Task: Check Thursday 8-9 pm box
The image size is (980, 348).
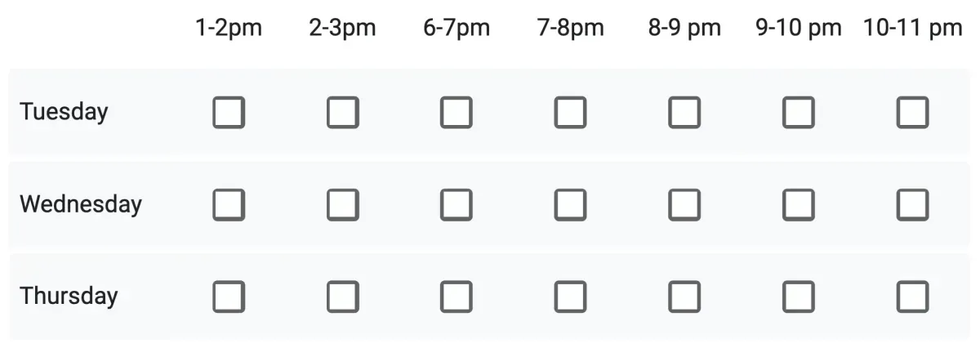Action: 684,297
